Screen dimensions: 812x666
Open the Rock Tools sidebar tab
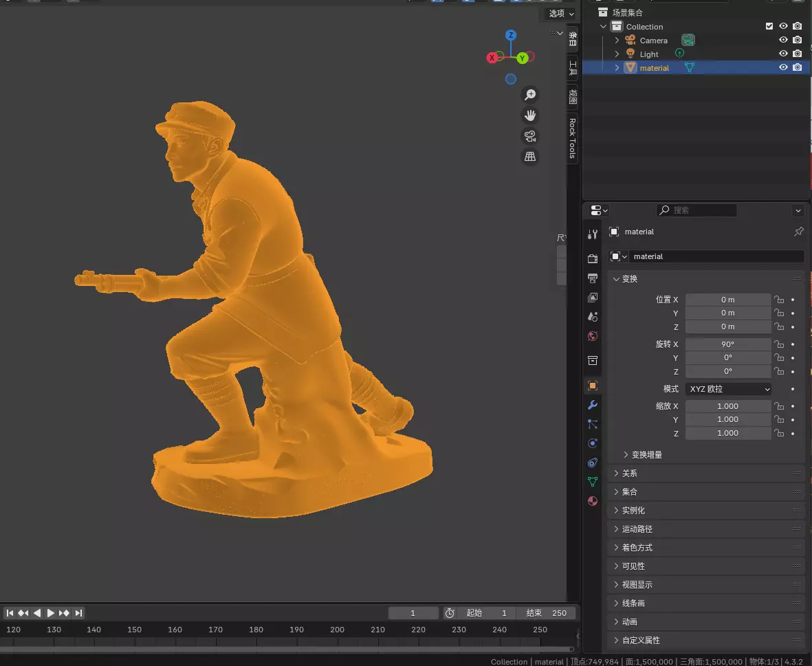point(573,138)
